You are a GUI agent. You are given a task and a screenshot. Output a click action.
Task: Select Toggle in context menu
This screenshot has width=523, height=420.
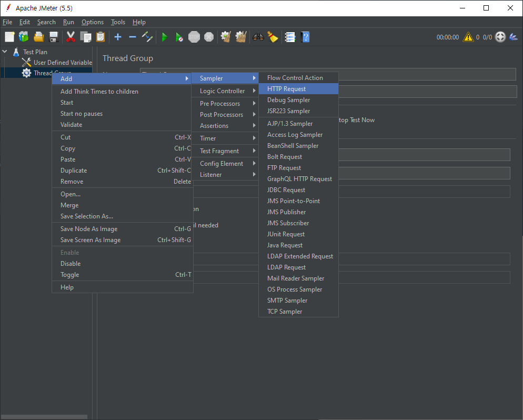pyautogui.click(x=123, y=275)
